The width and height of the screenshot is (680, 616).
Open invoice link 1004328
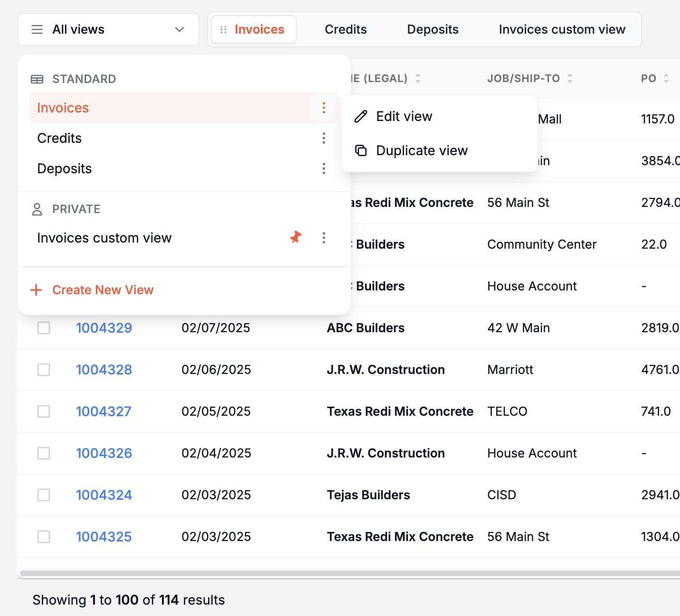[x=104, y=370]
